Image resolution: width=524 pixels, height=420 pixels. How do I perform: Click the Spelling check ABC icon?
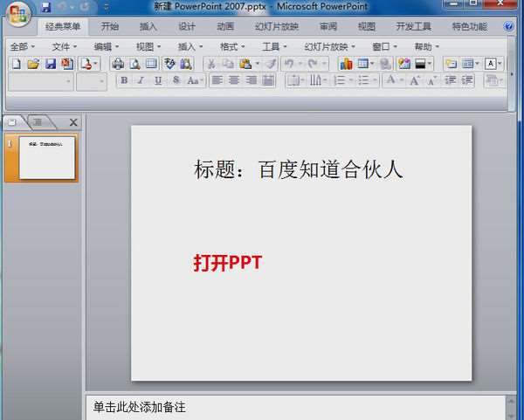169,64
